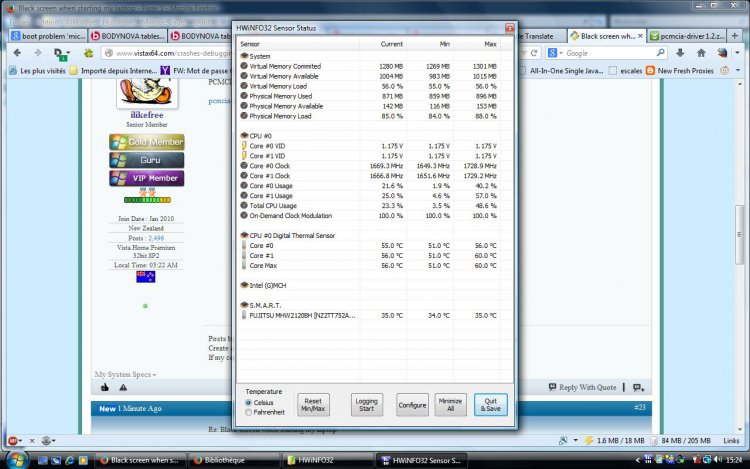Click the vistax64.com address bar
750x469 pixels.
point(167,53)
